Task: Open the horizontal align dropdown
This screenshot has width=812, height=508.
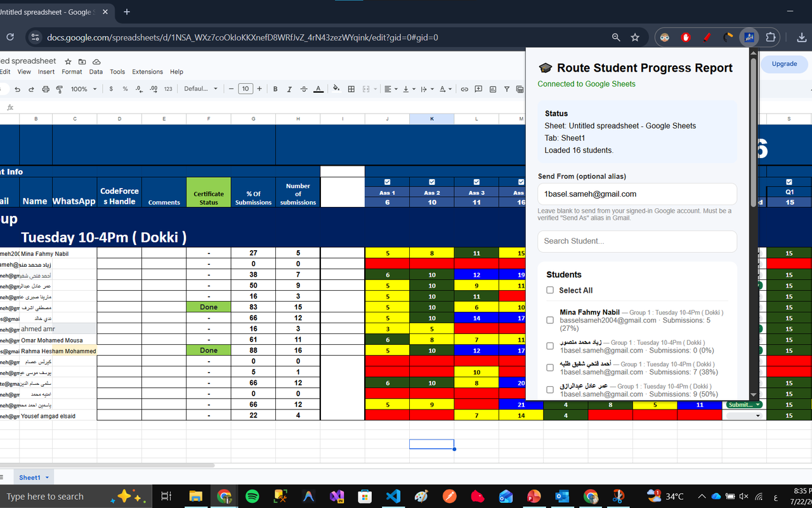Action: pos(391,89)
